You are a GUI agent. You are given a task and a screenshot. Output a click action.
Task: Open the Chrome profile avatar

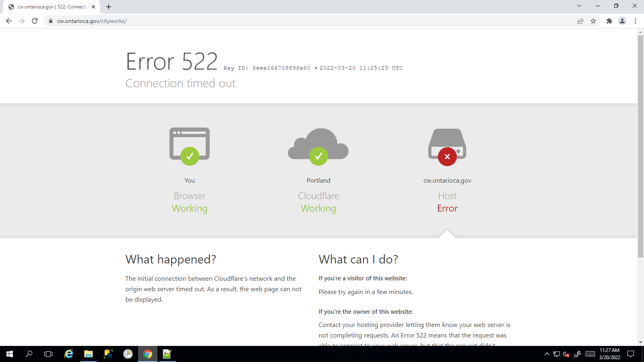[x=622, y=21]
